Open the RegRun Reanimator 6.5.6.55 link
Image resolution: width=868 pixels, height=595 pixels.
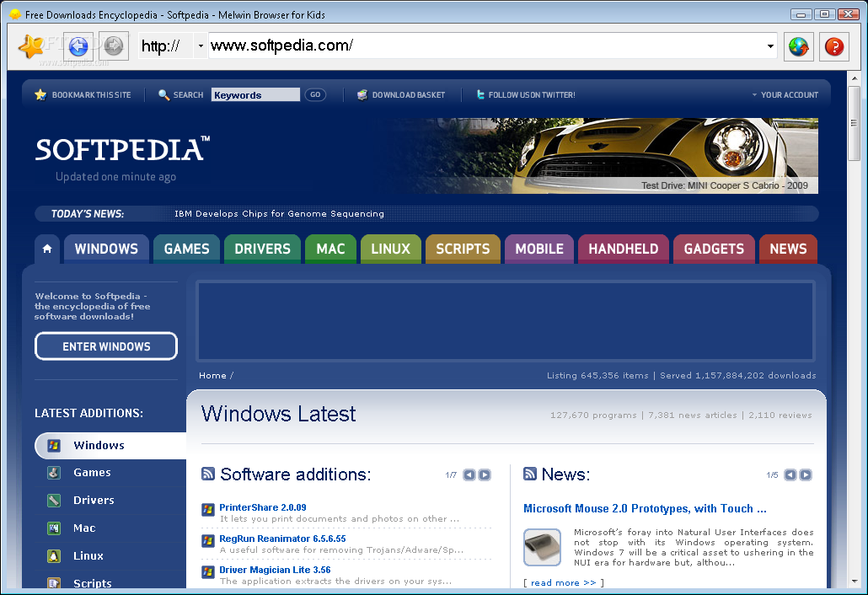coord(282,539)
